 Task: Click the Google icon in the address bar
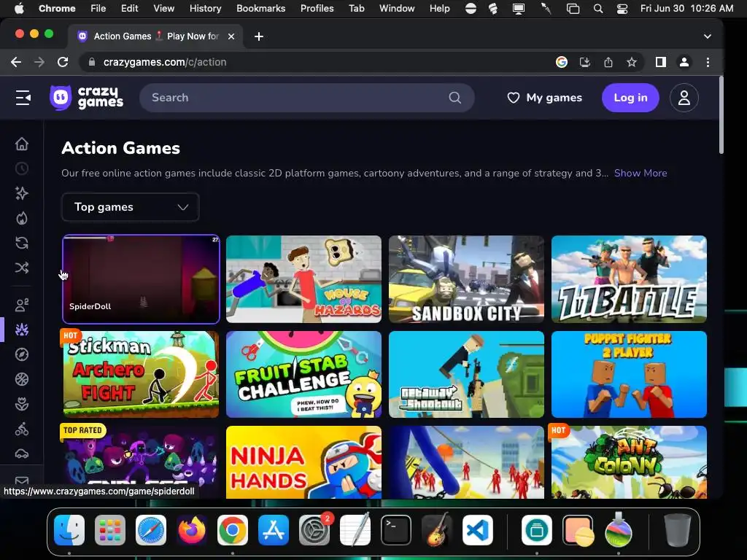click(562, 62)
